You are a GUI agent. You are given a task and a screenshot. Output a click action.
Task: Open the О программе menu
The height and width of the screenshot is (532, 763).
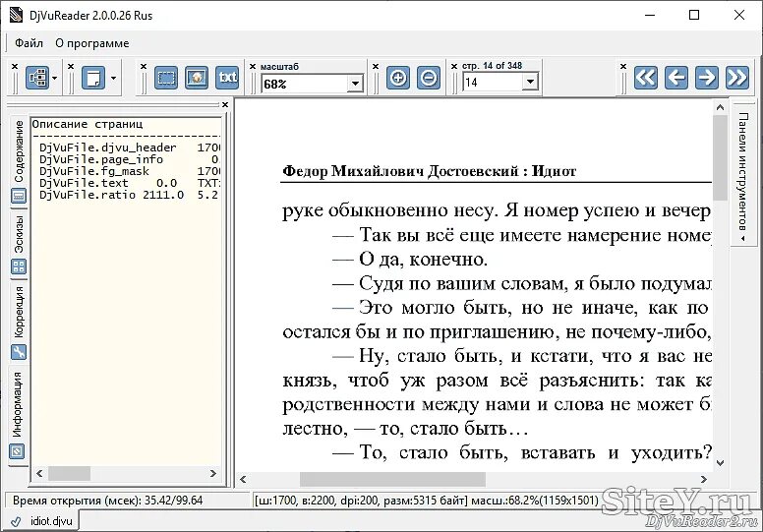click(x=92, y=43)
